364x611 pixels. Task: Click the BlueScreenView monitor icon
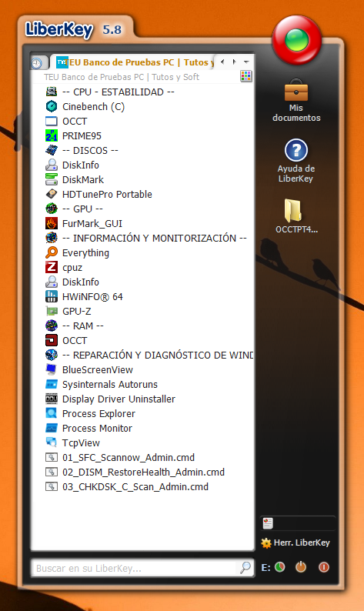(52, 369)
